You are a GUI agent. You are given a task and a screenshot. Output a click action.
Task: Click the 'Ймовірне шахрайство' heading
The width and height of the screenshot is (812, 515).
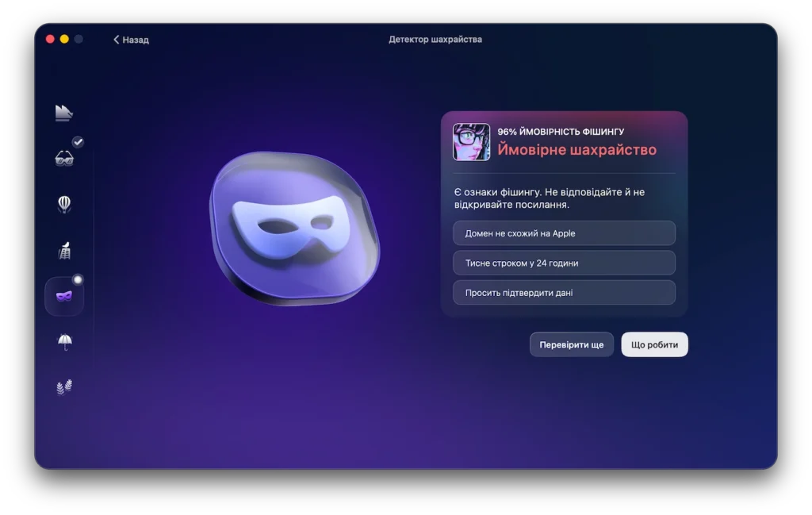coord(577,150)
